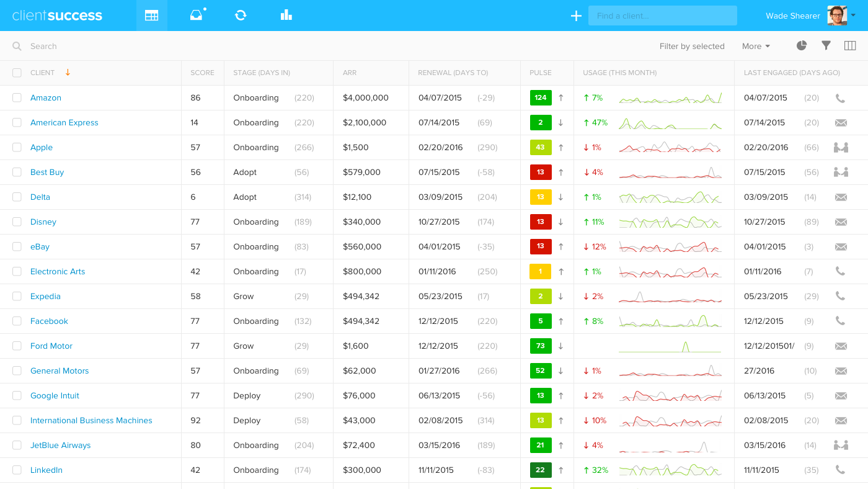This screenshot has height=489, width=868.
Task: Click Filter by selected
Action: (692, 46)
